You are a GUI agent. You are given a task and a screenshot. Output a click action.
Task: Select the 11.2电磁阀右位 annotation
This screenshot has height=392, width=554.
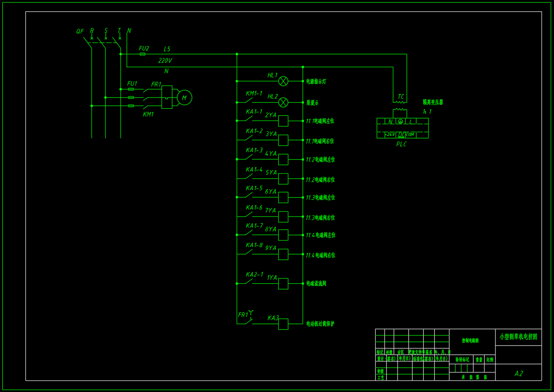click(x=321, y=180)
